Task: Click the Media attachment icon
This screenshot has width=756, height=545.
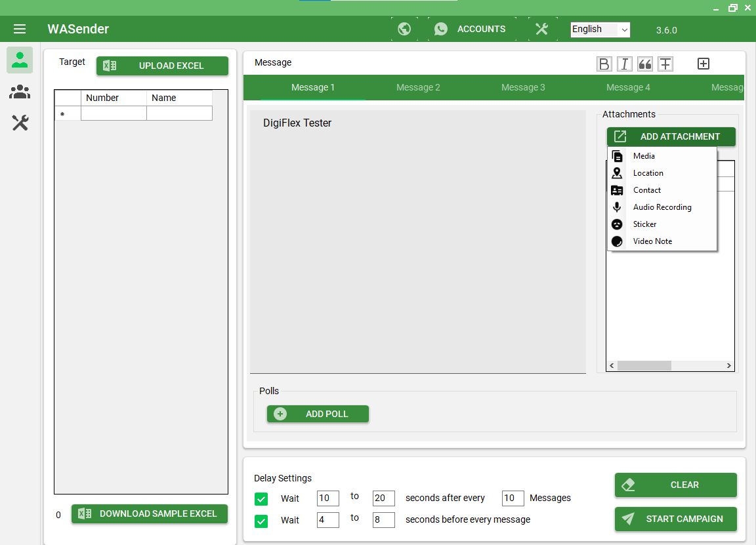Action: point(617,156)
